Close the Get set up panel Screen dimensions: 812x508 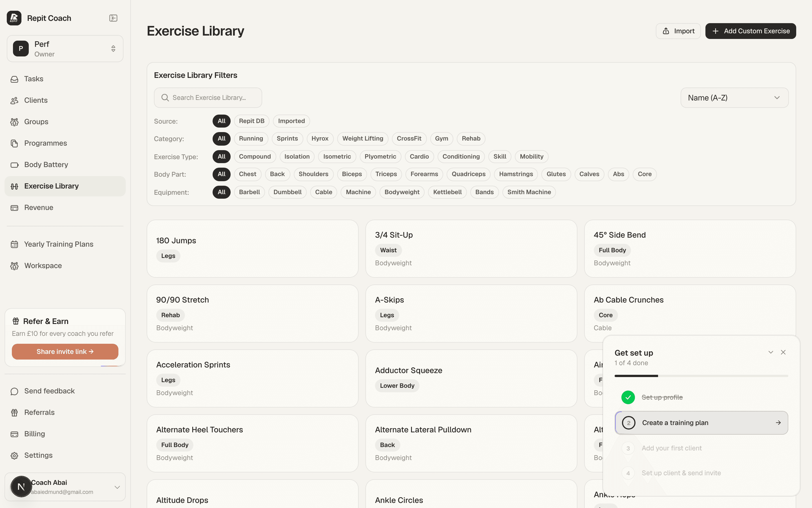pos(783,352)
